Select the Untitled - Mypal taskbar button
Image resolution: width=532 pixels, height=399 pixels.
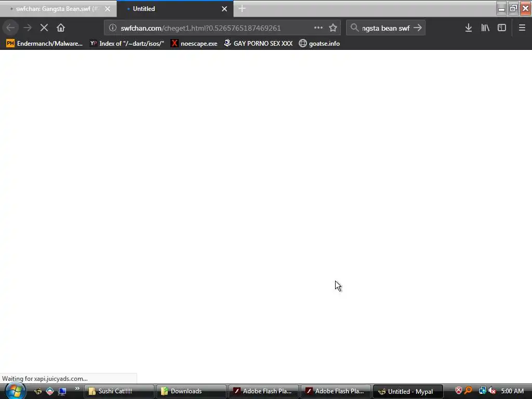pyautogui.click(x=408, y=392)
